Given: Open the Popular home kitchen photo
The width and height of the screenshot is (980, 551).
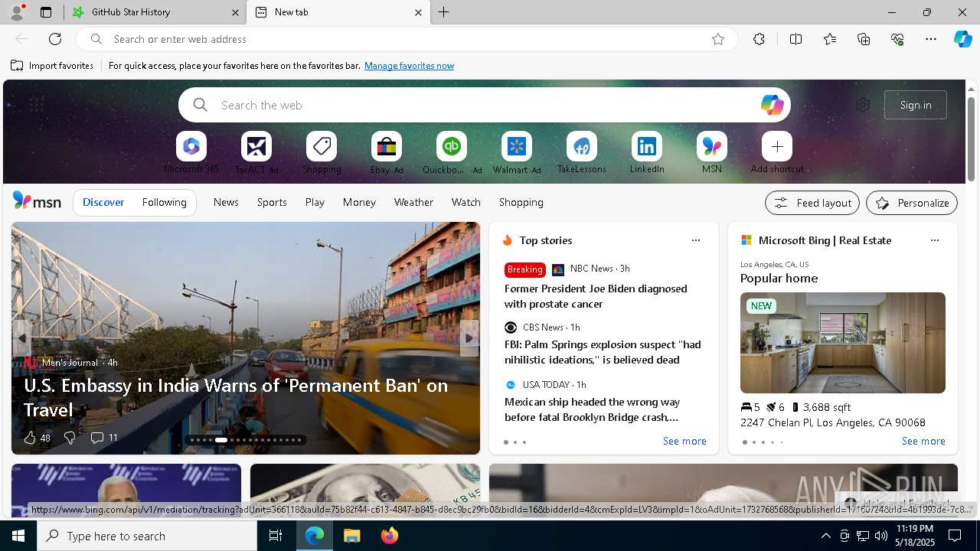Looking at the screenshot, I should point(843,343).
